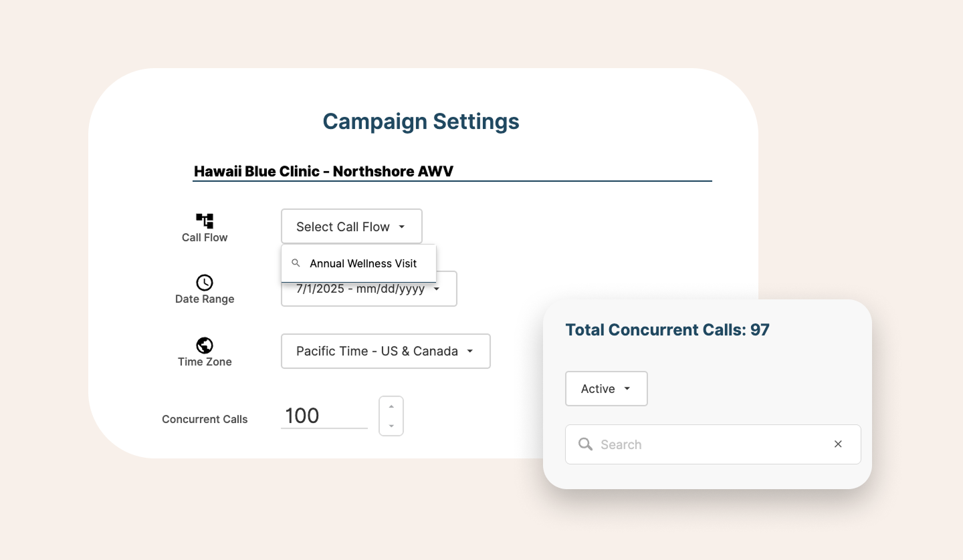
Task: Click the Search field magnifier icon
Action: 585,444
